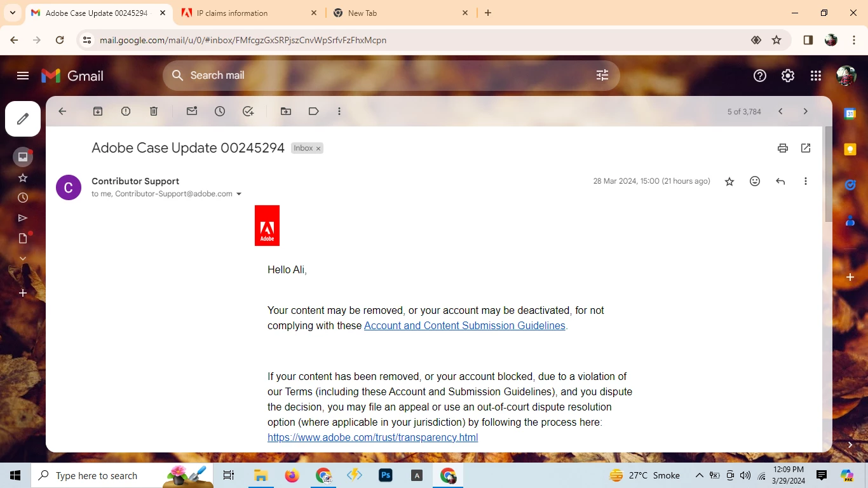Image resolution: width=868 pixels, height=488 pixels.
Task: Open the email in a new window
Action: click(x=806, y=148)
